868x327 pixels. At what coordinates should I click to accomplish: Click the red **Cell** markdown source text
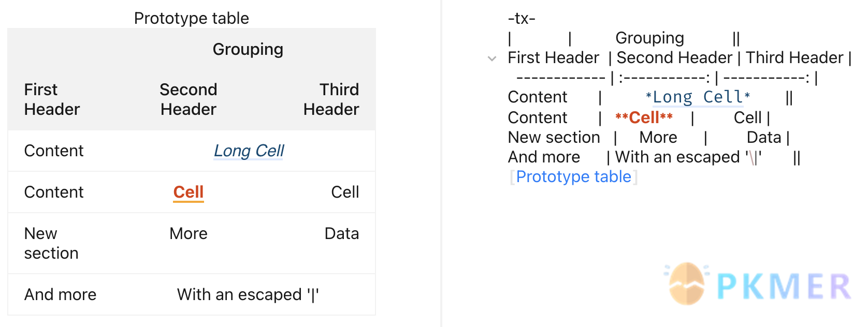pyautogui.click(x=644, y=117)
